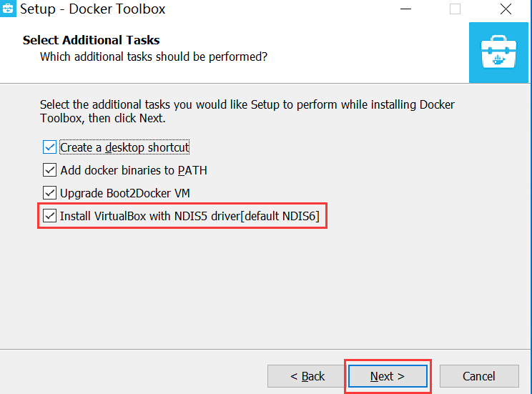Uncheck the Install VirtualBox with NDIS5 driver checkbox
532x394 pixels.
click(49, 216)
